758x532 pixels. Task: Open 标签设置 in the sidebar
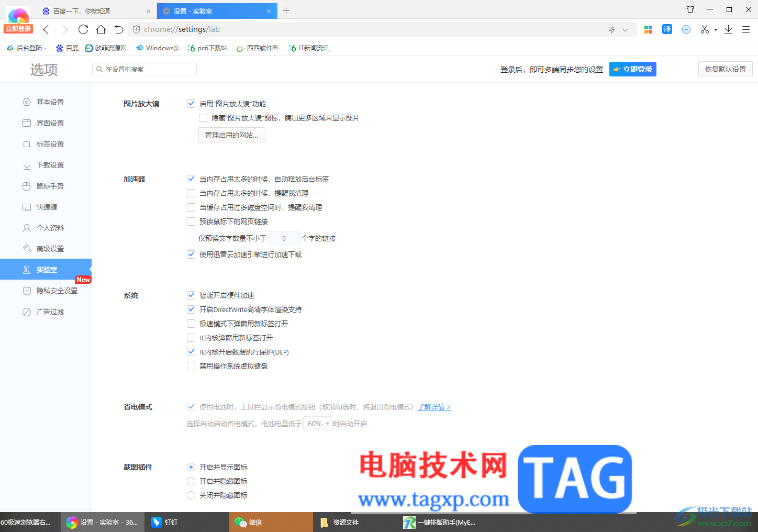click(x=46, y=144)
